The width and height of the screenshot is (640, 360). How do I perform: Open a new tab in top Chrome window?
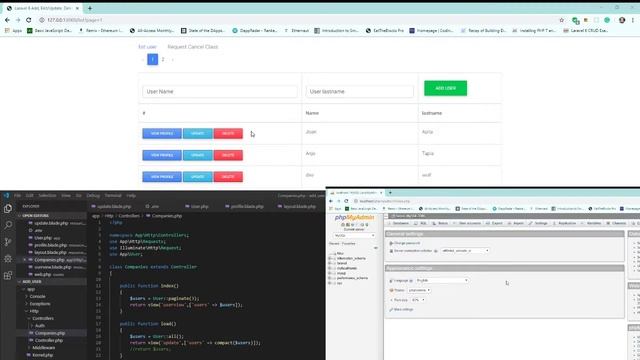[90, 8]
